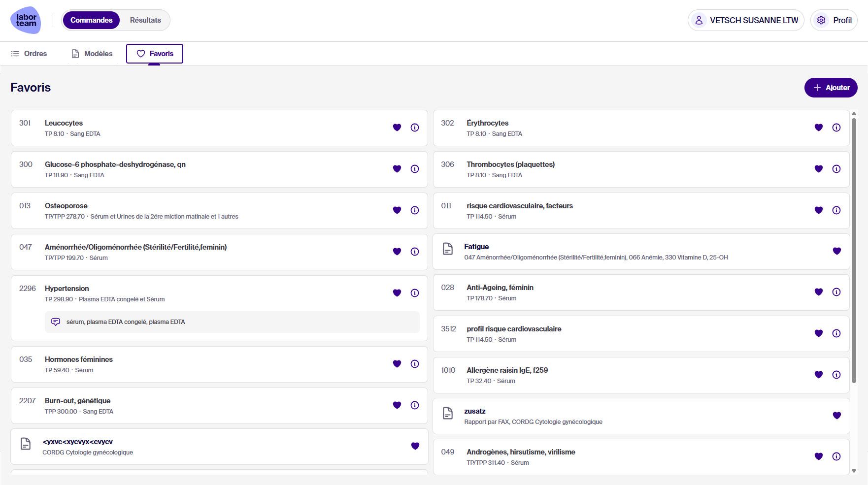Remove Hypertension from favorites via heart

[x=397, y=293]
